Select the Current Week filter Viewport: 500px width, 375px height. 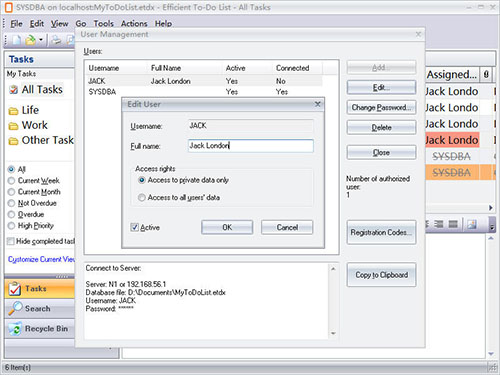coord(11,181)
